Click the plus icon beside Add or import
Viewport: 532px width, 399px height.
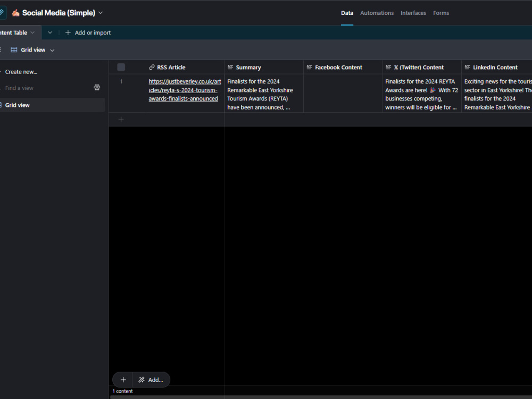[68, 32]
